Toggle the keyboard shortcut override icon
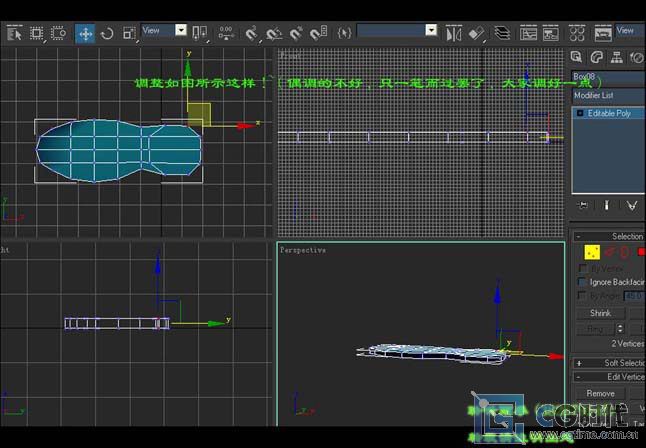 pos(226,33)
